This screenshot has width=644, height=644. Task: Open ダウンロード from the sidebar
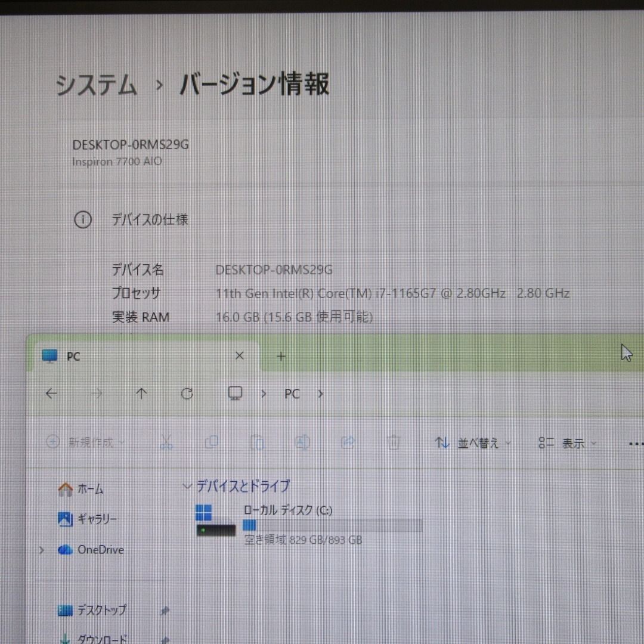click(103, 637)
